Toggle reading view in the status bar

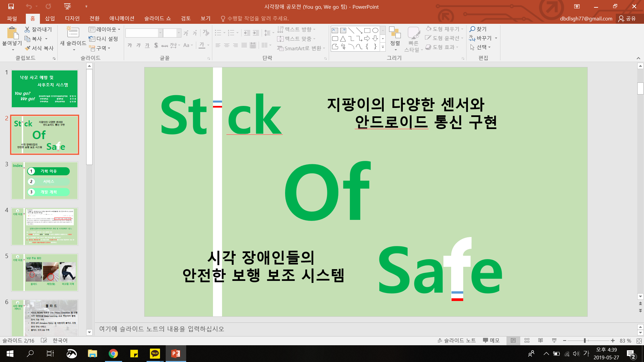click(540, 341)
